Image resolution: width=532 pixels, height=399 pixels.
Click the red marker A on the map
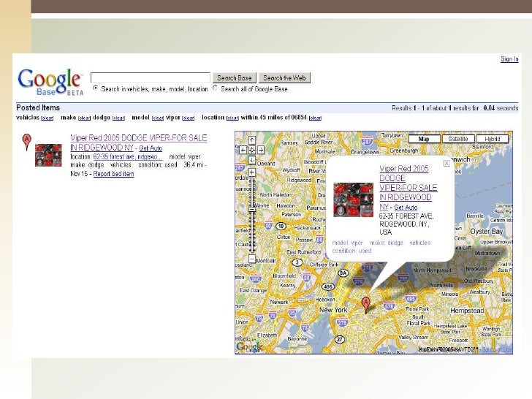(365, 305)
